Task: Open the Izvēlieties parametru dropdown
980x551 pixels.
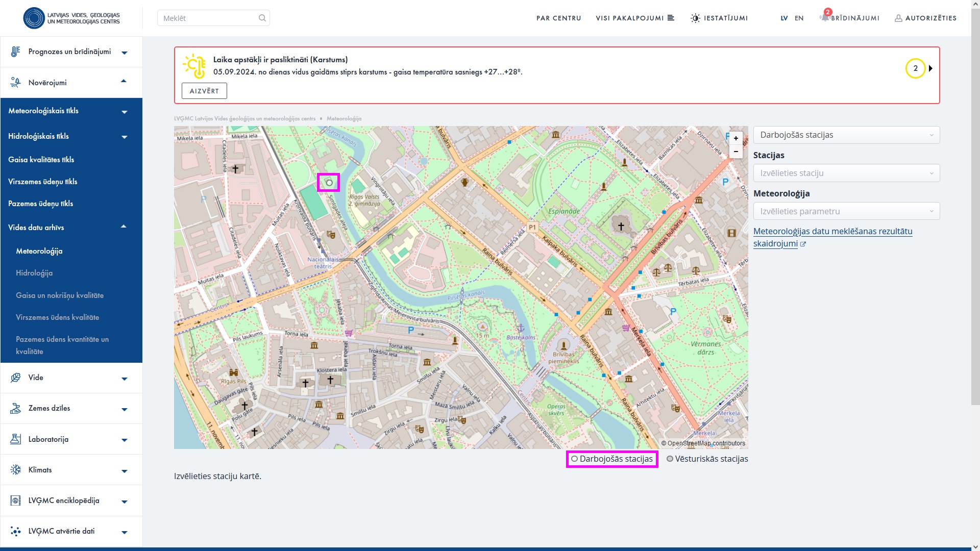Action: (846, 211)
